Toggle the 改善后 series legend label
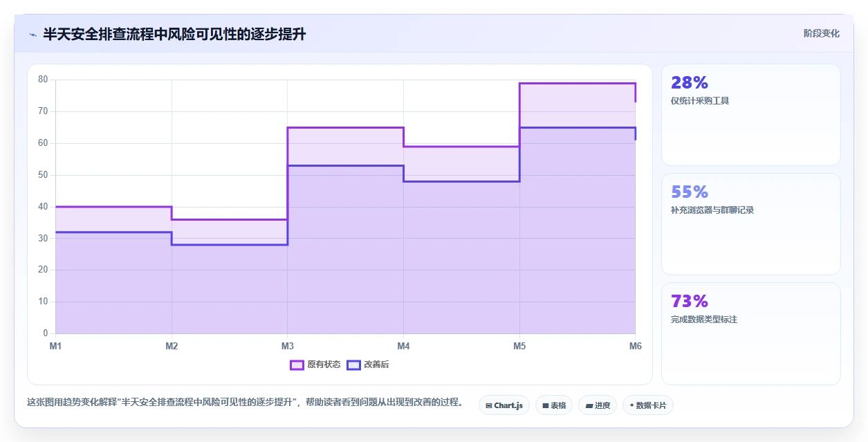This screenshot has width=868, height=442. click(376, 365)
